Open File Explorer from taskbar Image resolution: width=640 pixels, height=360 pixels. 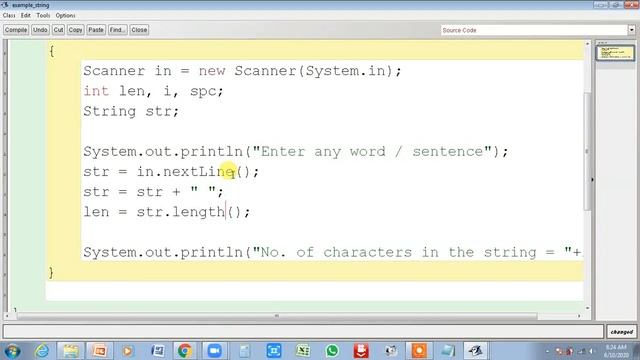(x=71, y=351)
